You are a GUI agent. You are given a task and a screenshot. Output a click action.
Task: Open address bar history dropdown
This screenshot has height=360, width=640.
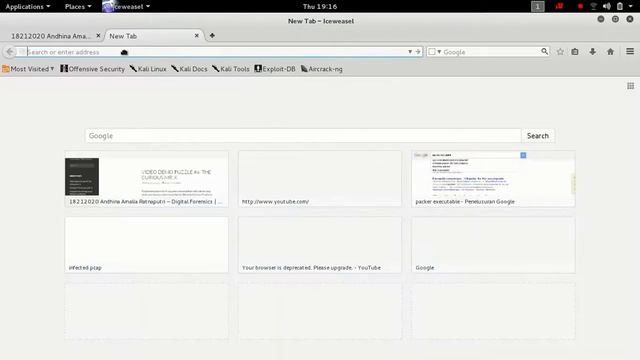pyautogui.click(x=410, y=51)
